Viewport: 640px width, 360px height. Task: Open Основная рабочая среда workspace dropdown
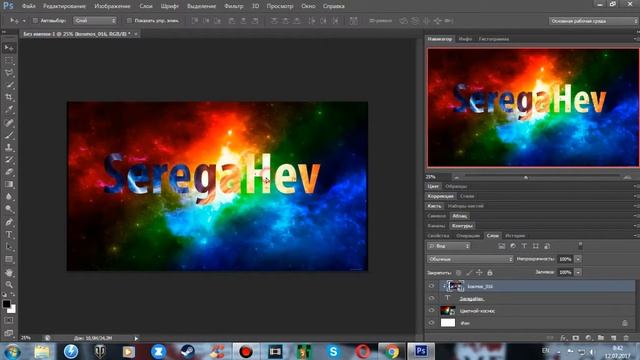pyautogui.click(x=593, y=21)
